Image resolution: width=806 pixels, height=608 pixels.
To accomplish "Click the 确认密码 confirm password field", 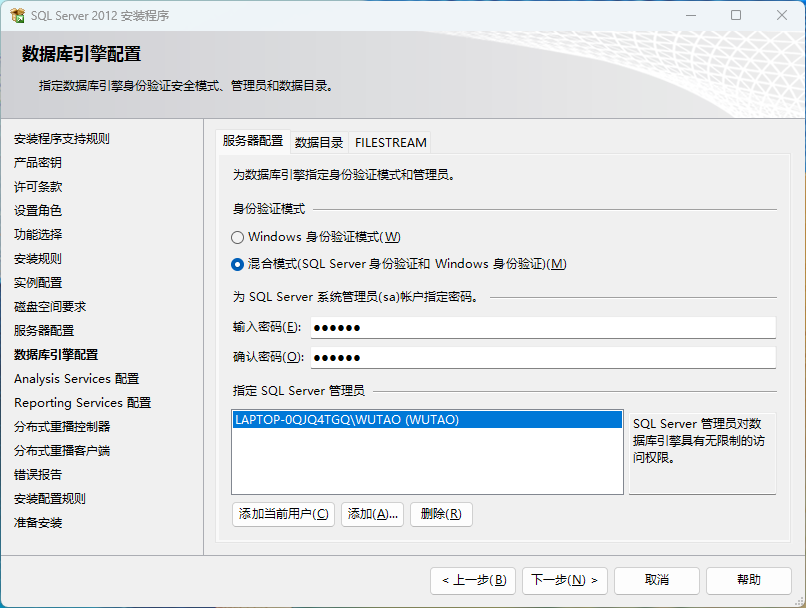I will (543, 357).
